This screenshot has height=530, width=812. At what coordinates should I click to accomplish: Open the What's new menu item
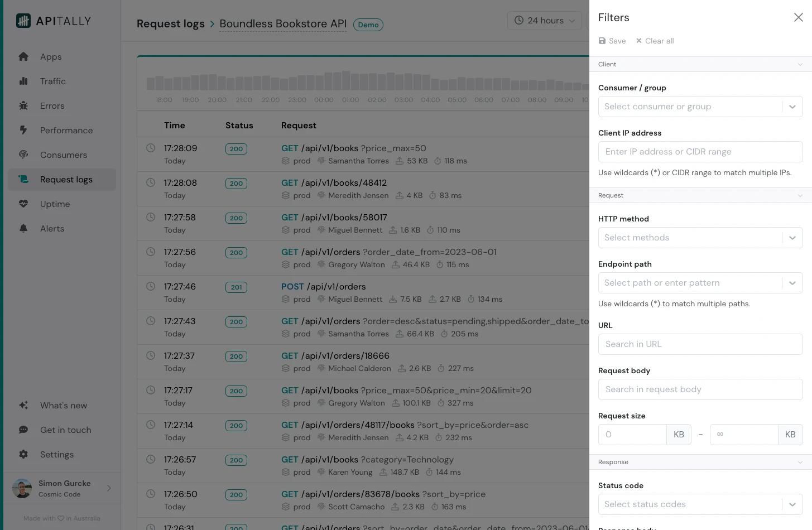click(x=63, y=406)
